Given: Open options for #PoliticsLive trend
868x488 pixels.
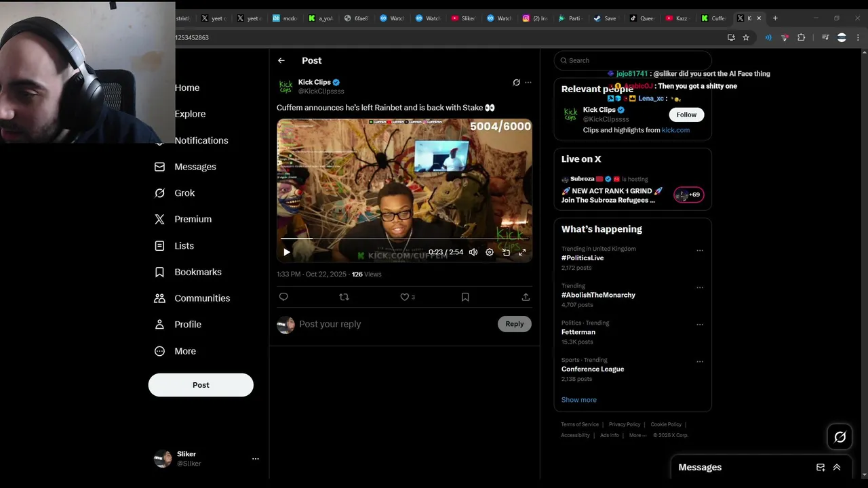Looking at the screenshot, I should (700, 251).
